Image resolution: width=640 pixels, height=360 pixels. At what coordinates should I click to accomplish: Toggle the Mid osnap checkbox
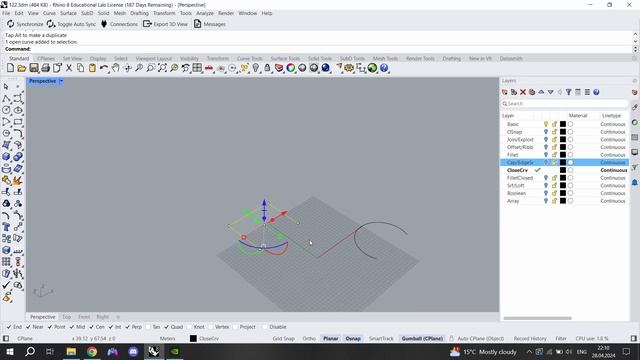[72, 327]
